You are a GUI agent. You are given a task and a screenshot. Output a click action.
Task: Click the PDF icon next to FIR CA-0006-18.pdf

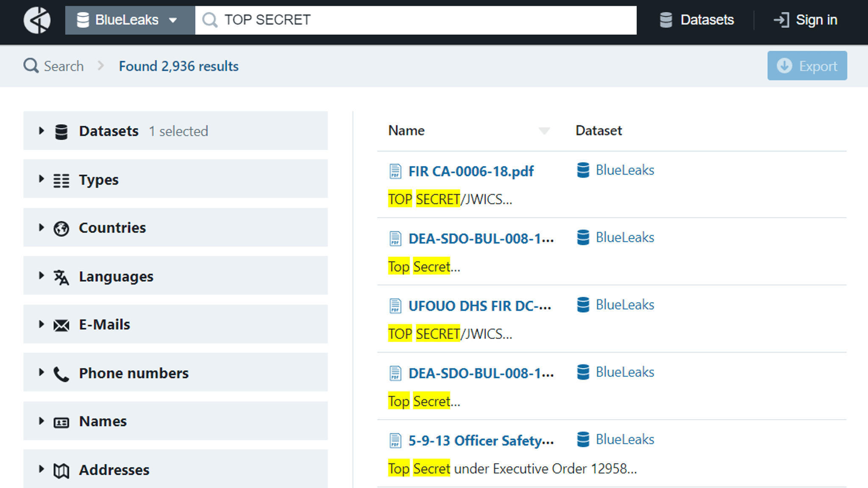(395, 171)
